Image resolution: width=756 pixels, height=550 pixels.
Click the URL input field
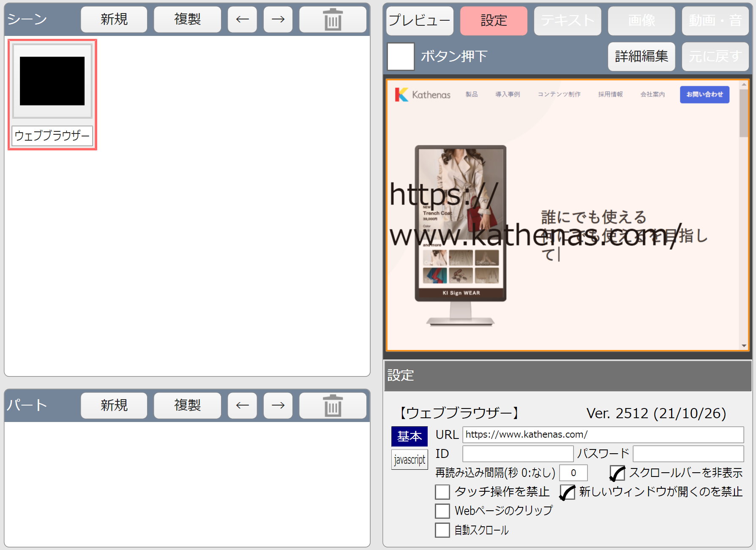click(603, 435)
